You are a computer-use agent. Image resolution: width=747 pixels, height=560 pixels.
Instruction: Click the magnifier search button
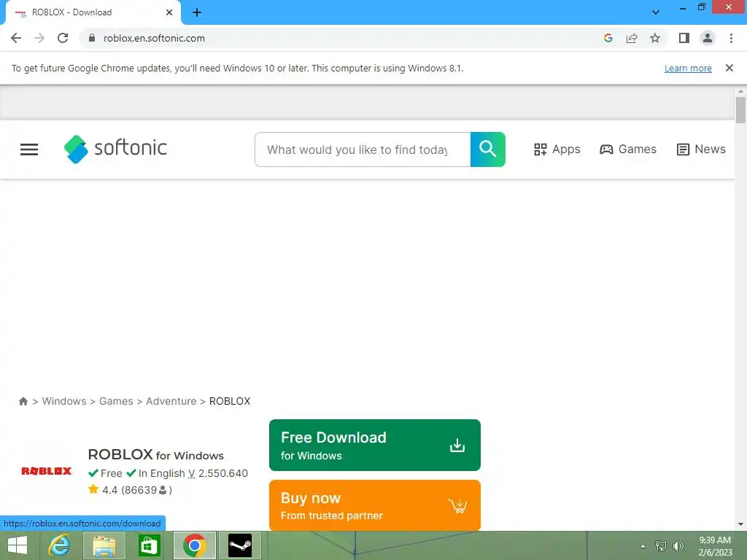coord(488,149)
